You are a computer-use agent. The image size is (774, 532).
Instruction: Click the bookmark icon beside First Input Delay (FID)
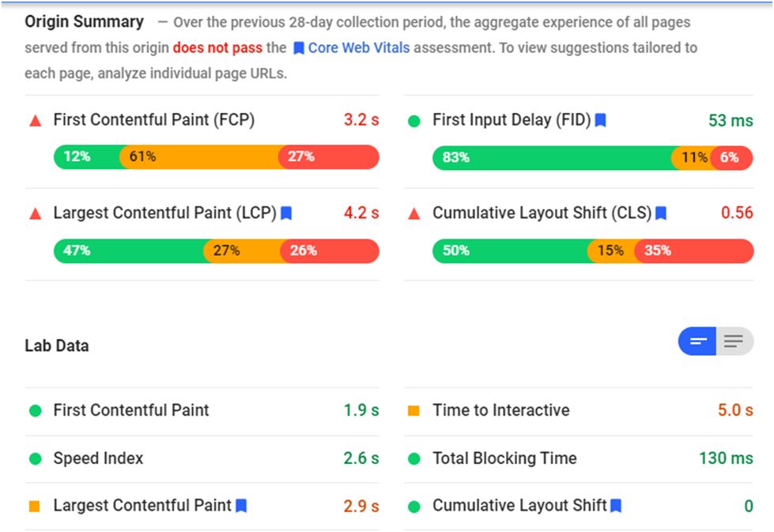(601, 120)
